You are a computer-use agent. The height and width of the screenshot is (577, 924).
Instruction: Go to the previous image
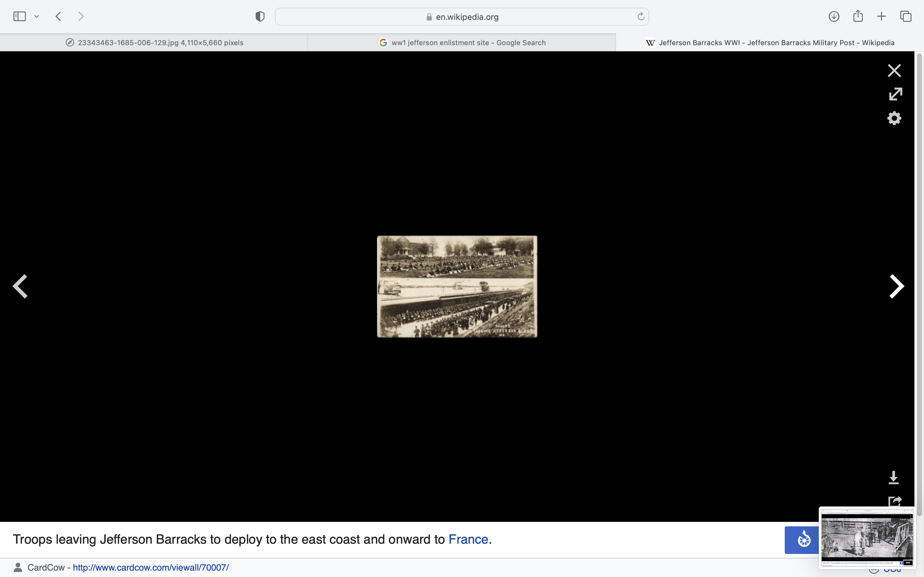[20, 286]
